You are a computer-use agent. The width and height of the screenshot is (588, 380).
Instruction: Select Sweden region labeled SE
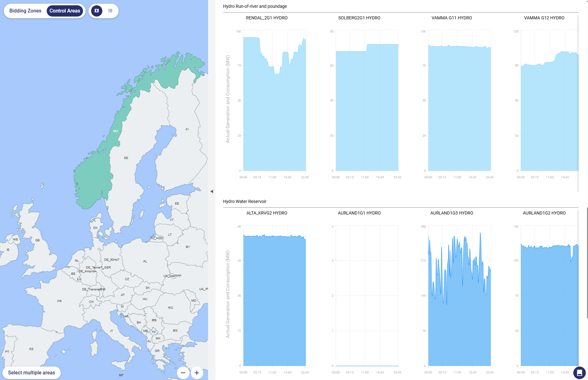126,158
